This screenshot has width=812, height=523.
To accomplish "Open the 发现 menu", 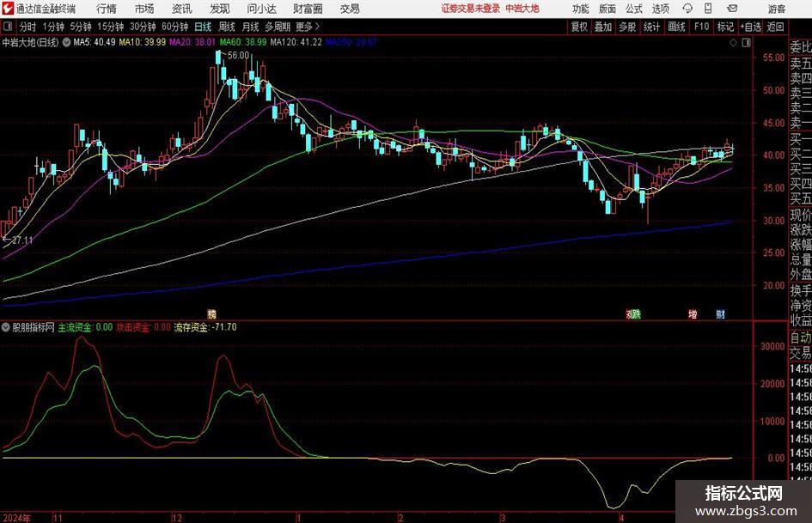I will point(220,9).
